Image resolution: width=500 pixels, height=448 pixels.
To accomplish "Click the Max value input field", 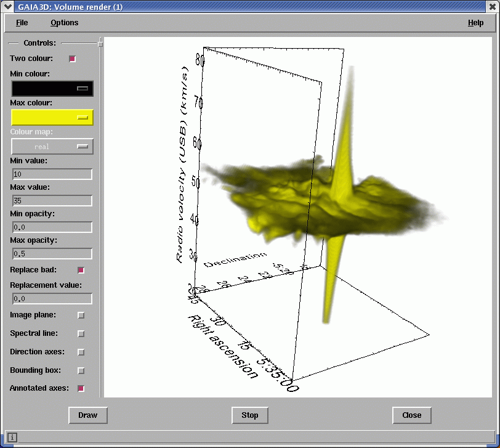I will [x=52, y=201].
